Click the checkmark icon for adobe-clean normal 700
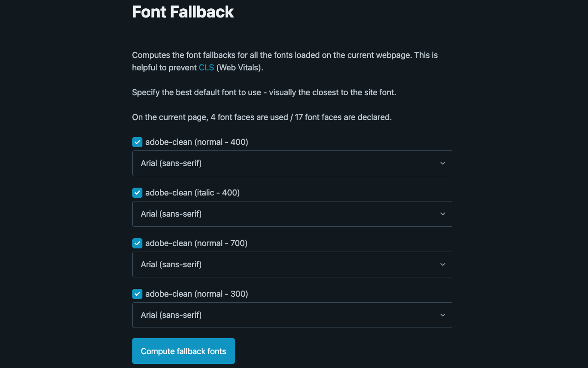588x368 pixels. (137, 243)
